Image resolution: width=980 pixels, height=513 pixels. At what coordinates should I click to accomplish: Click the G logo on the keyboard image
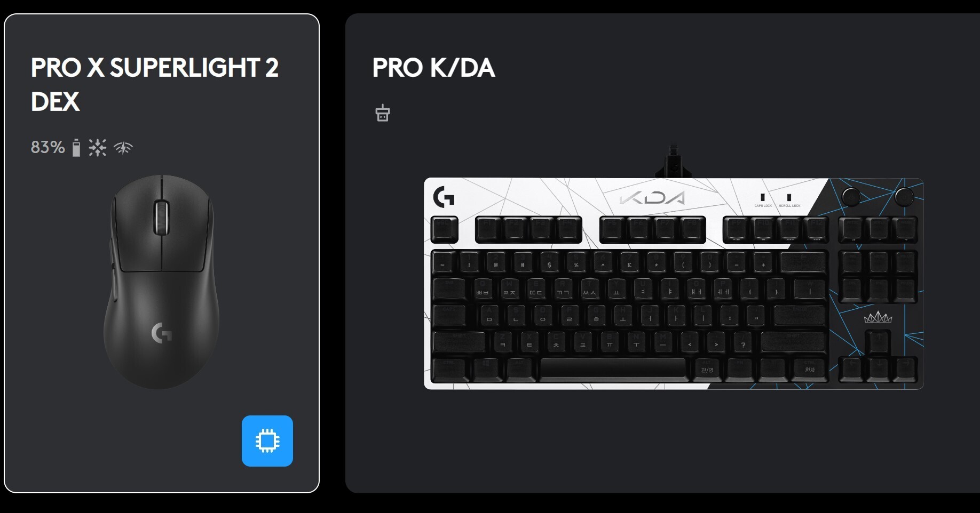444,197
